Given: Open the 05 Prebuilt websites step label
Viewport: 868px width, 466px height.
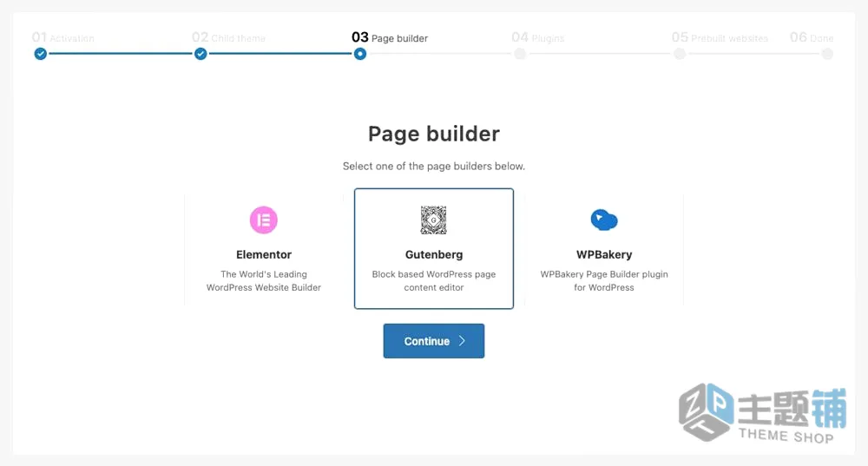Looking at the screenshot, I should pos(720,37).
